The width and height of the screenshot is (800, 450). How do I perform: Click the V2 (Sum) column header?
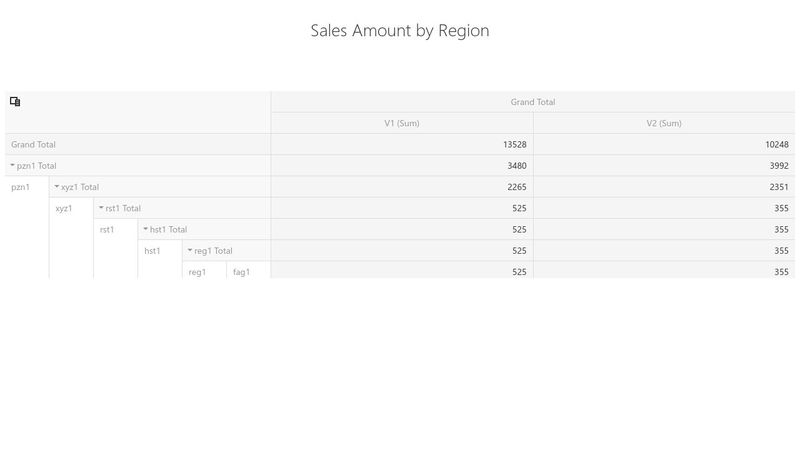click(x=664, y=123)
